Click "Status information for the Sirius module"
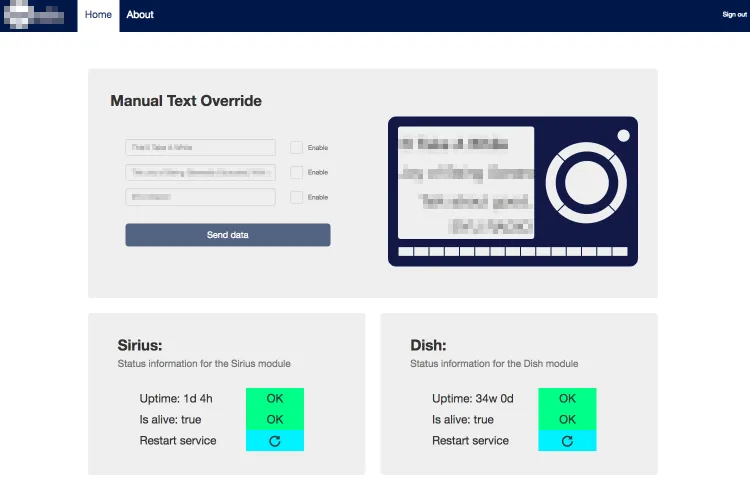The image size is (750, 500). pos(204,364)
